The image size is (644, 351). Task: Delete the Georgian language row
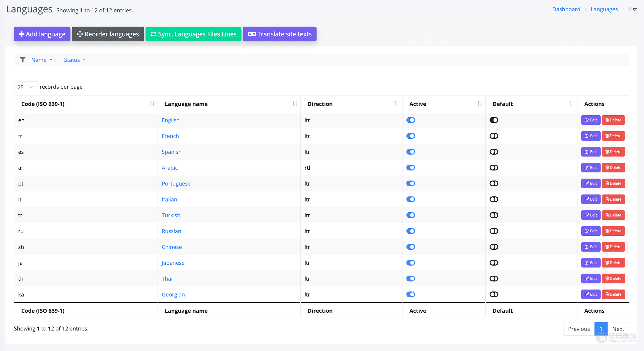(x=613, y=294)
